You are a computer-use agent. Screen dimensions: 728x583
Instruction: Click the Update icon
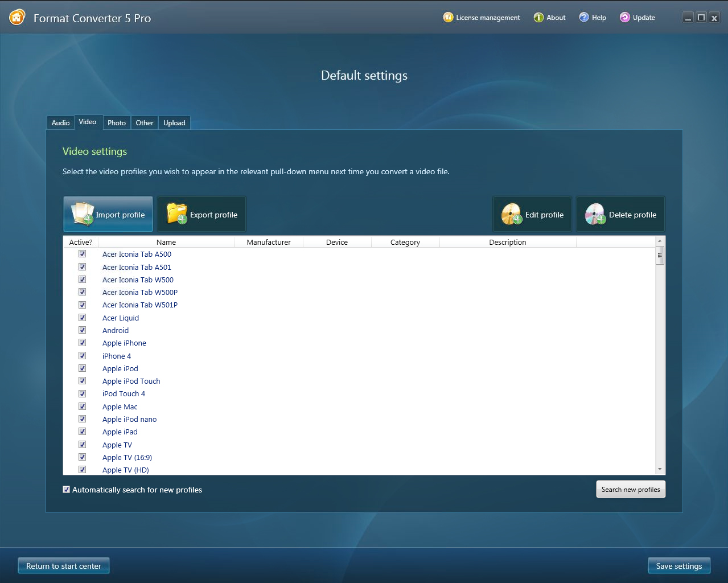click(x=625, y=18)
